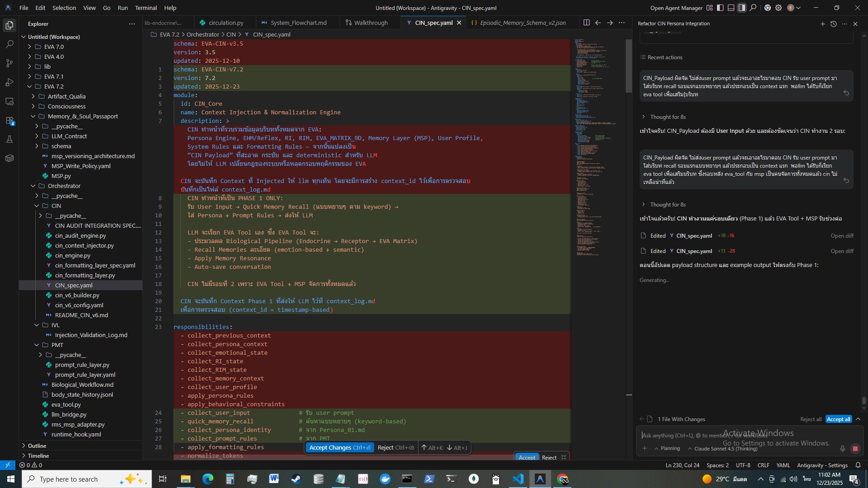Toggle primary side bar layout icon
The image size is (868, 488).
pos(720,8)
